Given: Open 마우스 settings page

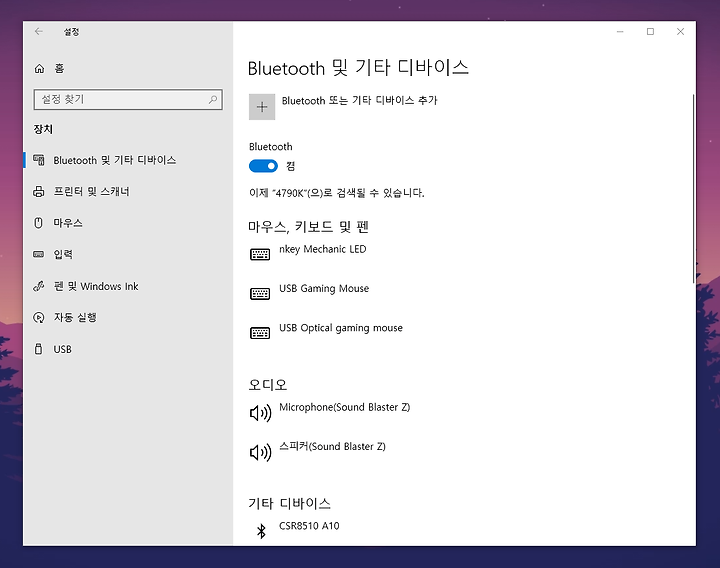Looking at the screenshot, I should coord(128,223).
